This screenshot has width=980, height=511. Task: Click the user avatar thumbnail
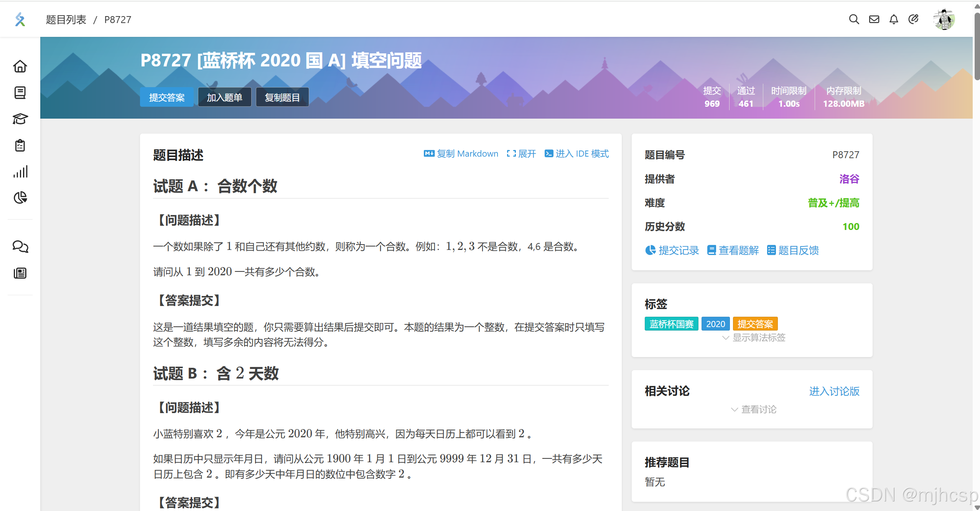click(x=944, y=19)
